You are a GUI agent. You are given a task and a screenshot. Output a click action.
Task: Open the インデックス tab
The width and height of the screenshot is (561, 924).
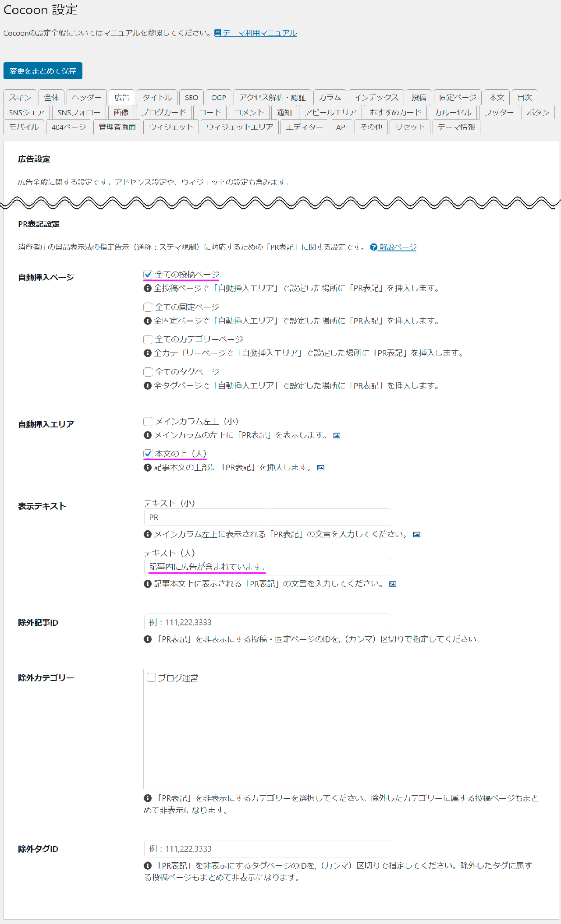(x=376, y=97)
